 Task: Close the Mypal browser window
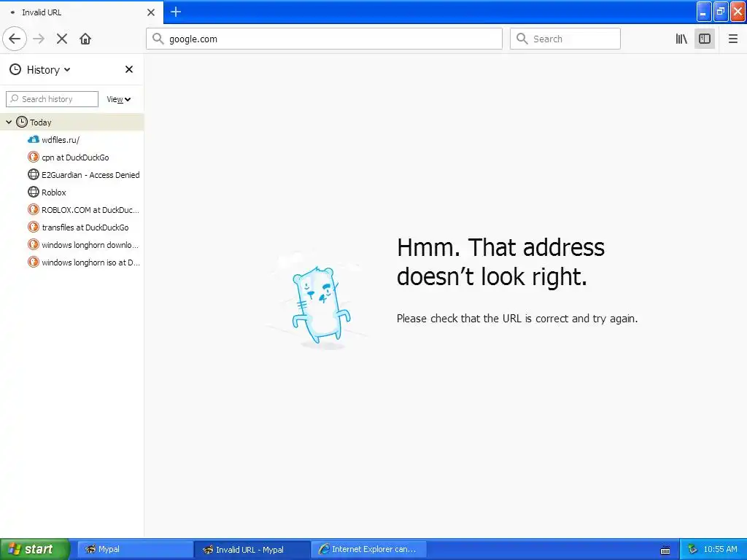(x=738, y=12)
